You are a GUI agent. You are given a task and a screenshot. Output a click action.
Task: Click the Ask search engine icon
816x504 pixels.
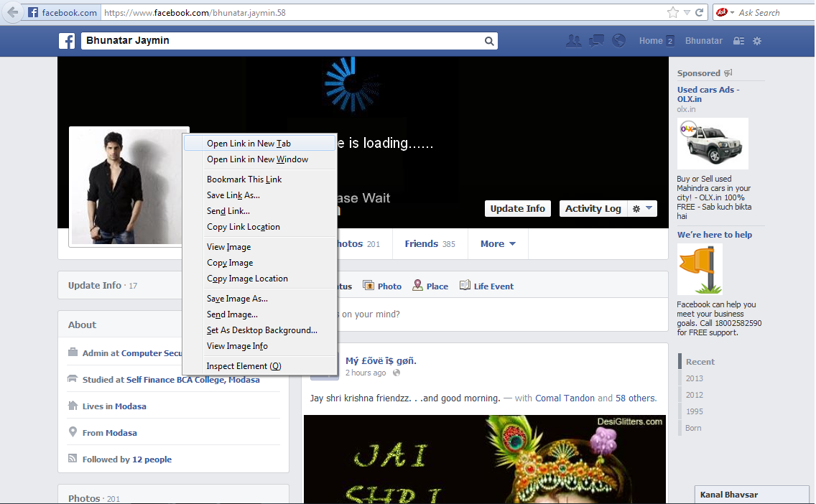[x=722, y=12]
